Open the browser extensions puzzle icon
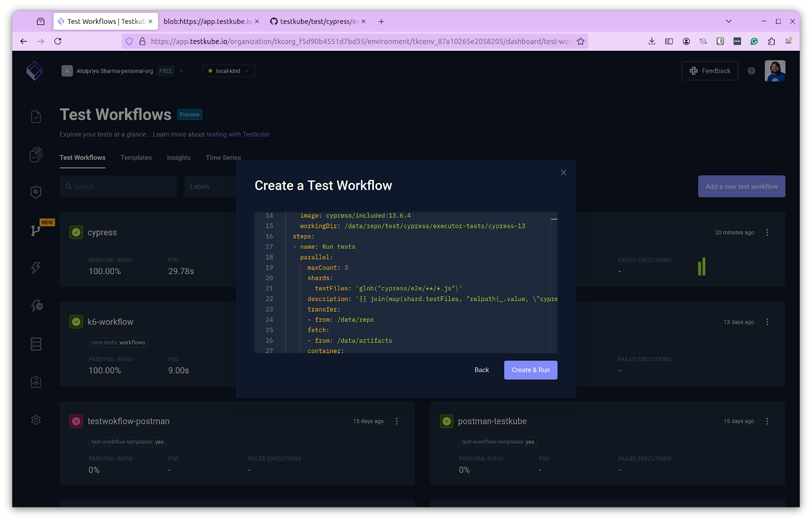Screen dimensions: 812x521 pyautogui.click(x=771, y=41)
